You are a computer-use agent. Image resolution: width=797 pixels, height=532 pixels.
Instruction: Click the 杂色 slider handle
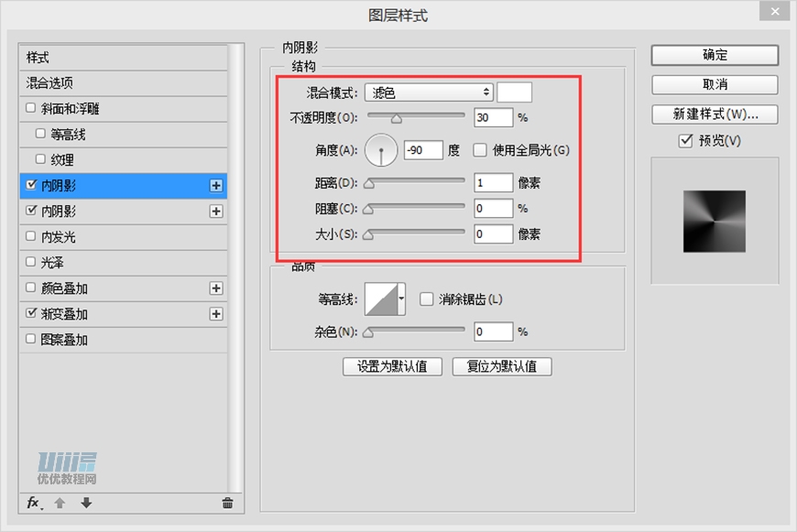[368, 332]
